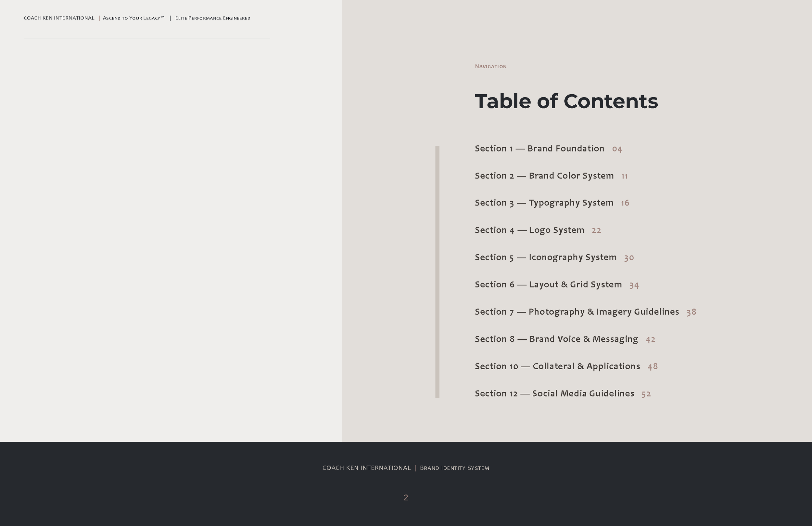The height and width of the screenshot is (526, 812).
Task: Click page number 16 beside Typography System
Action: tap(625, 203)
